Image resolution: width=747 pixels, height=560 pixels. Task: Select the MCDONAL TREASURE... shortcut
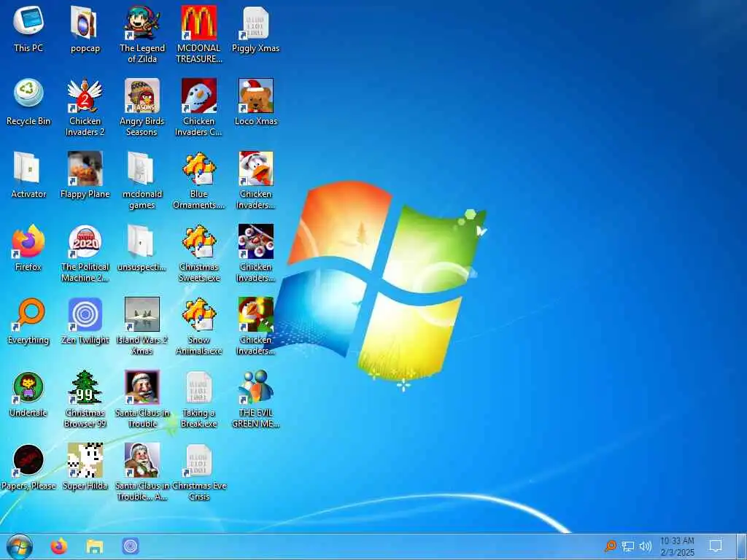coord(198,35)
